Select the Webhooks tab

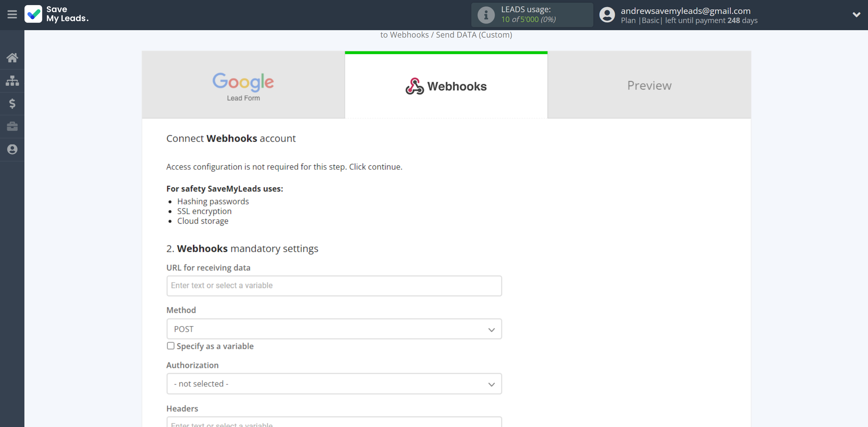click(x=446, y=85)
